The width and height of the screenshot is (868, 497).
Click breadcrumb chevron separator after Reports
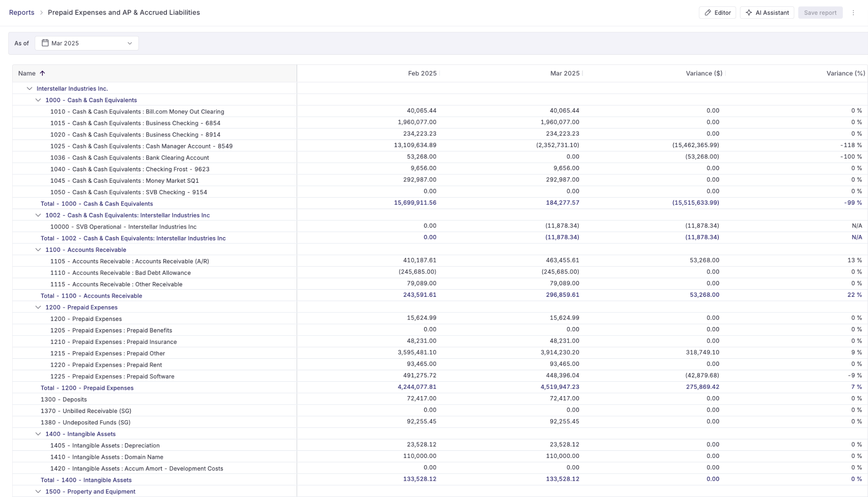(41, 13)
